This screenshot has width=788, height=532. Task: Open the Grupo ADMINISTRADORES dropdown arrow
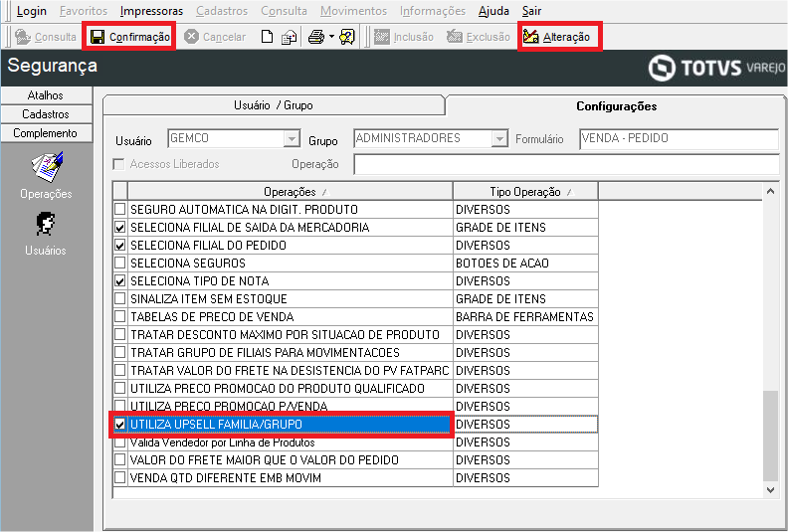point(499,138)
